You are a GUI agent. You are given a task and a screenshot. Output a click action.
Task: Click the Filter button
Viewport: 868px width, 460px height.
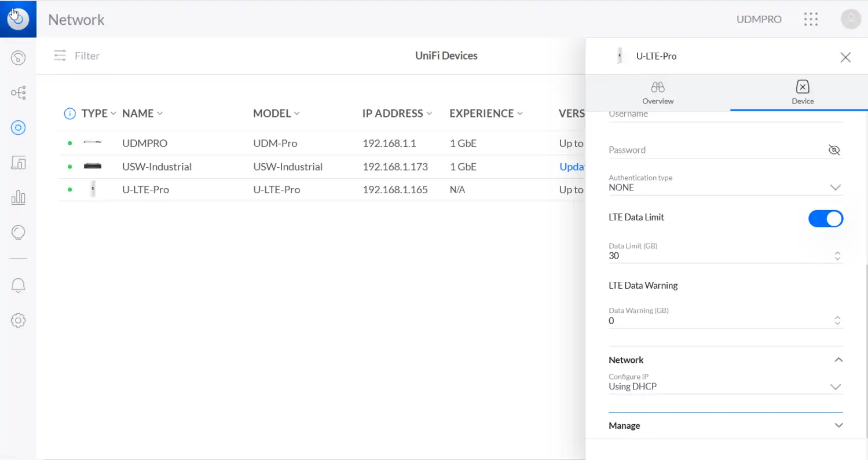[x=77, y=56]
